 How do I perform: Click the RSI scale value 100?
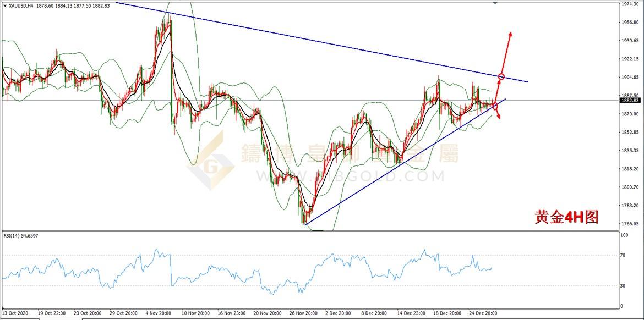(624, 235)
